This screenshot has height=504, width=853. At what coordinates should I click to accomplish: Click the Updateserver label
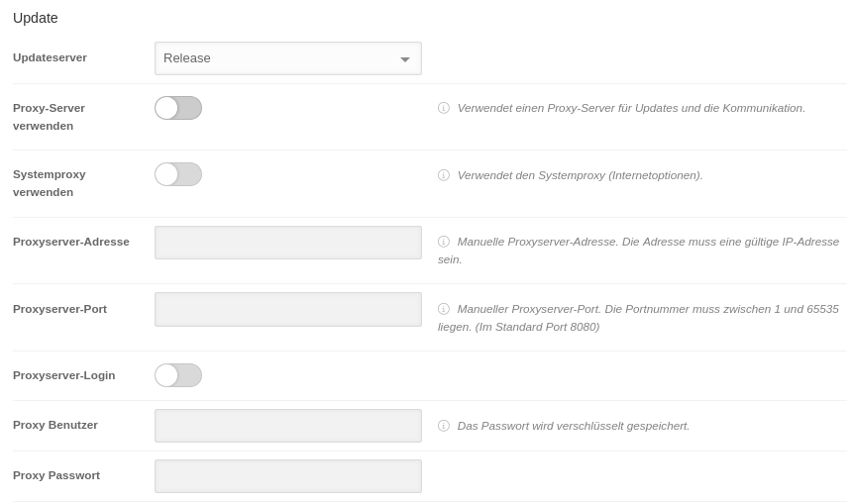click(50, 57)
